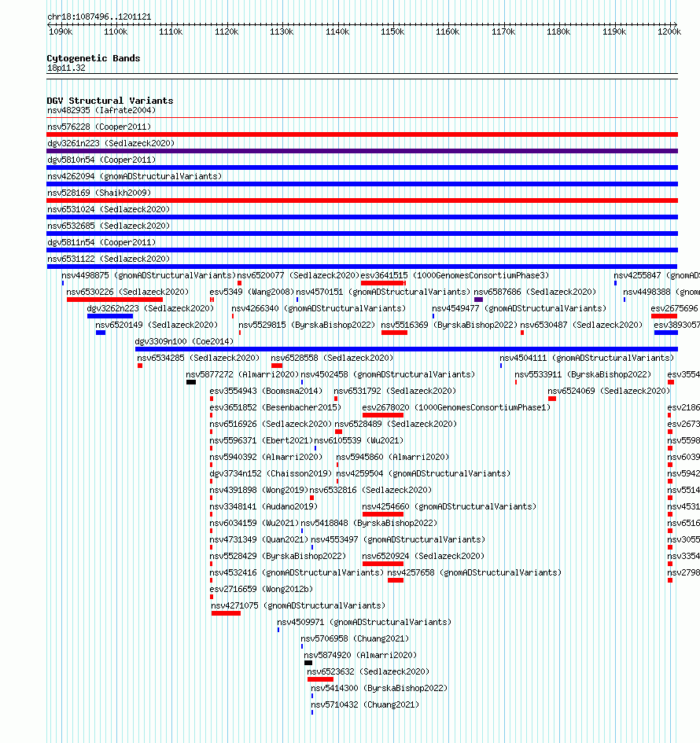Open variant nsv6531024 (Sedlazeck2020)
The image size is (700, 743).
point(109,209)
